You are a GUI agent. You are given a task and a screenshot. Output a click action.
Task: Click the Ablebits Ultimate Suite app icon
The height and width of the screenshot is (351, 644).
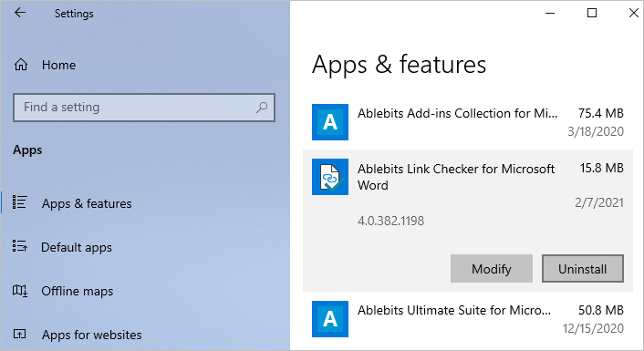coord(330,319)
